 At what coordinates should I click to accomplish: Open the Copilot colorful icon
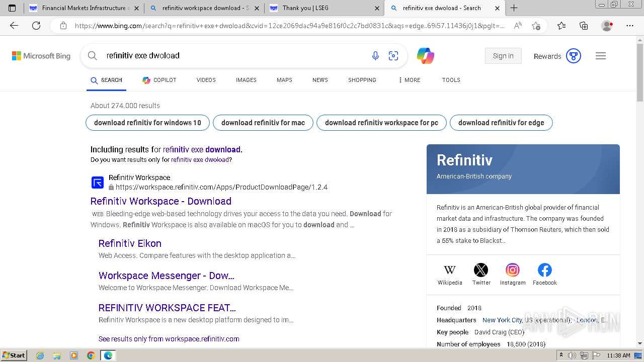(426, 56)
